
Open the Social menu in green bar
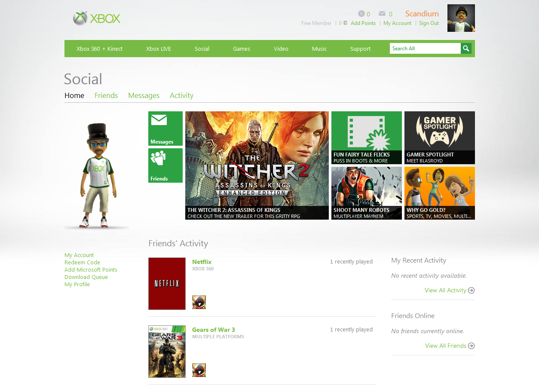pyautogui.click(x=202, y=49)
